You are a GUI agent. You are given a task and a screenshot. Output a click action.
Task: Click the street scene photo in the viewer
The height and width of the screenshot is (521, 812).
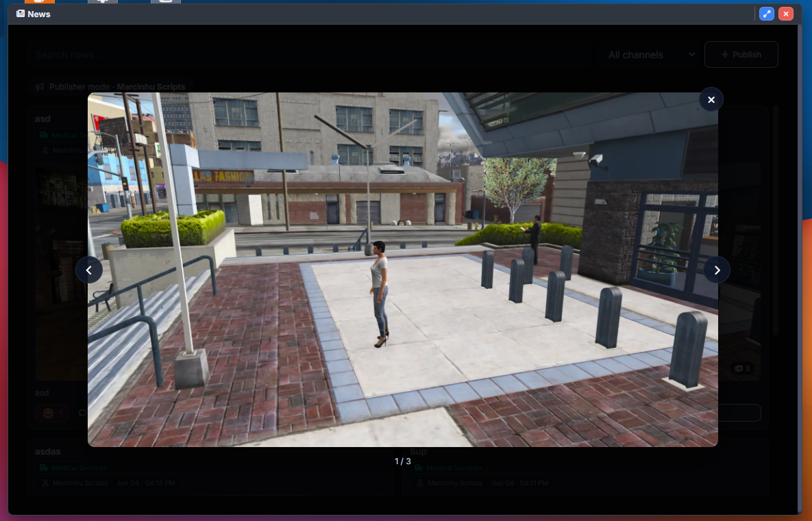point(402,270)
